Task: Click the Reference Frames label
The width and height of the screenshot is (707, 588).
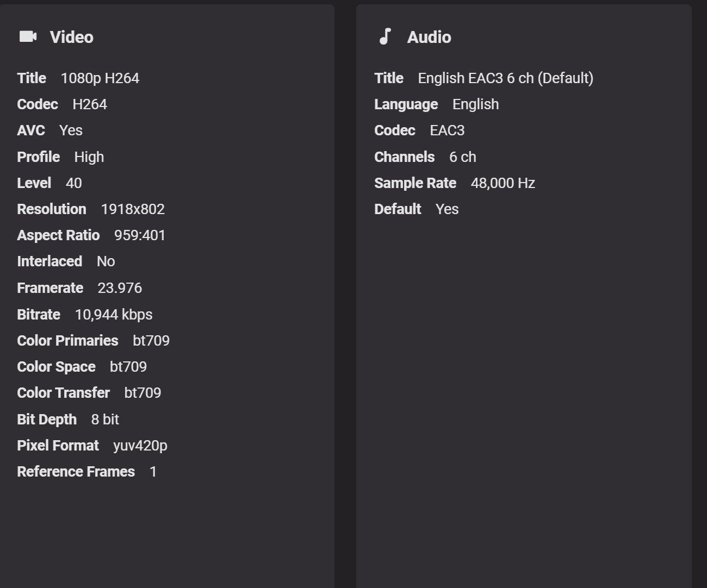Action: 76,472
